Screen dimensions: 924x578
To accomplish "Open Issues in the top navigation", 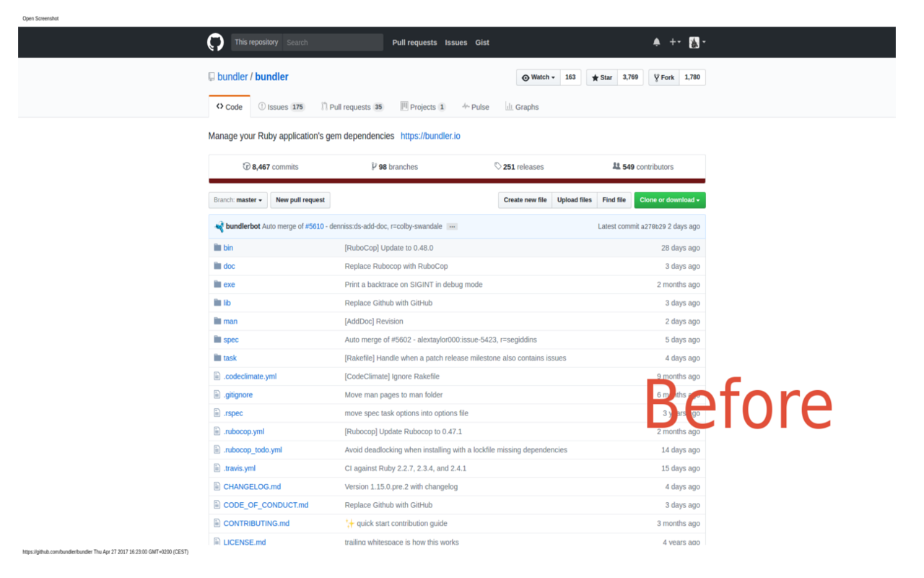I will click(456, 43).
